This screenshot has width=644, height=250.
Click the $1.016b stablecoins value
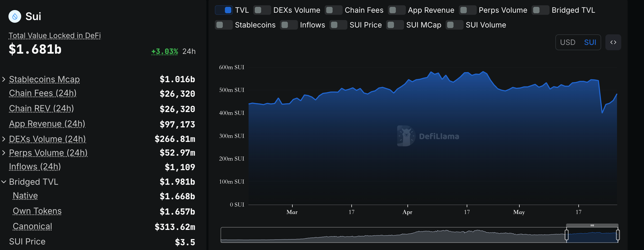click(x=177, y=79)
